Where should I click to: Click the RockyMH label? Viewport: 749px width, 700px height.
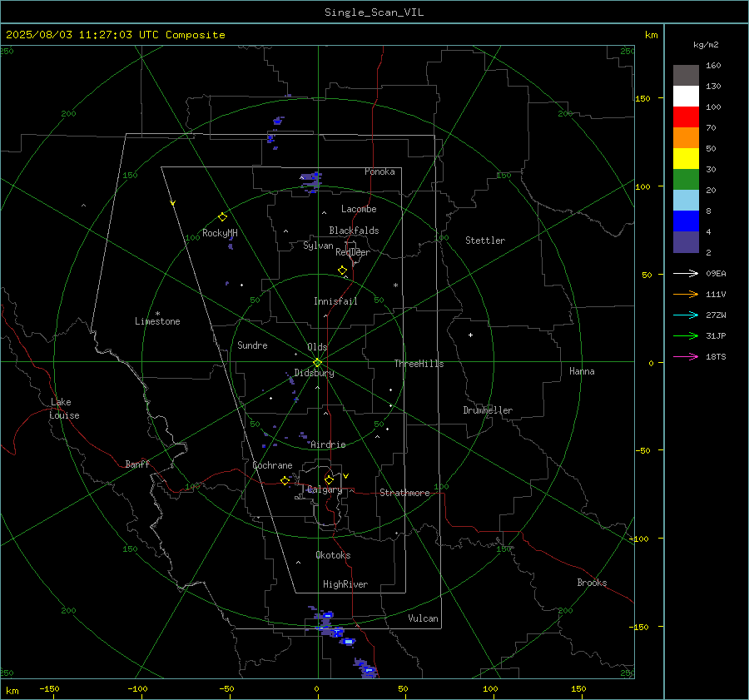click(220, 233)
